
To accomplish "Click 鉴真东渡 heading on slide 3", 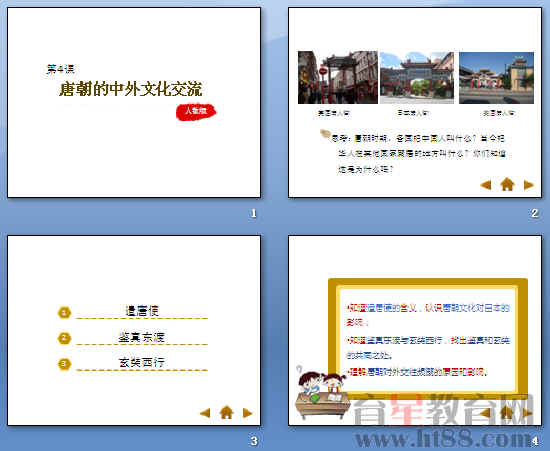I will (142, 337).
